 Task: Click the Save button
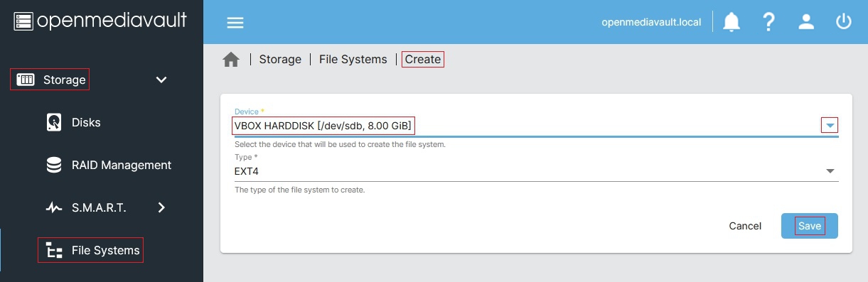[810, 226]
